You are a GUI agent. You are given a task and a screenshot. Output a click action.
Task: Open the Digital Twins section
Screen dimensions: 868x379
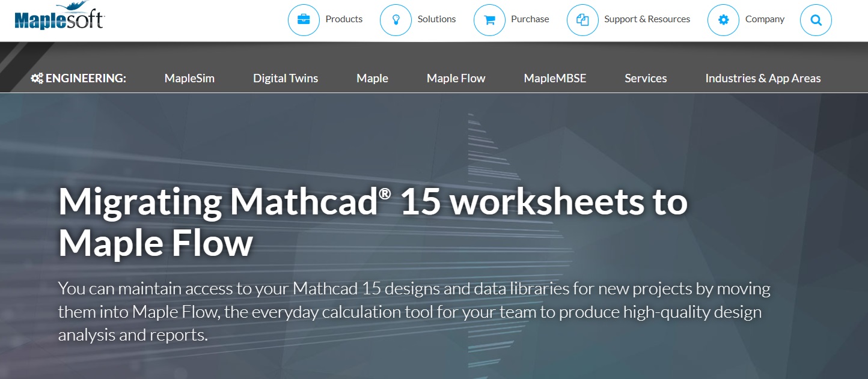(x=285, y=78)
